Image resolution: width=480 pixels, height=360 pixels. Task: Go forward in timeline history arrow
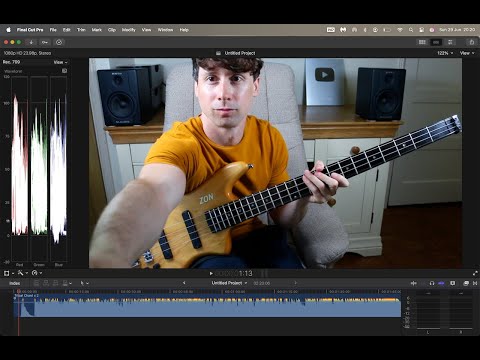point(295,283)
